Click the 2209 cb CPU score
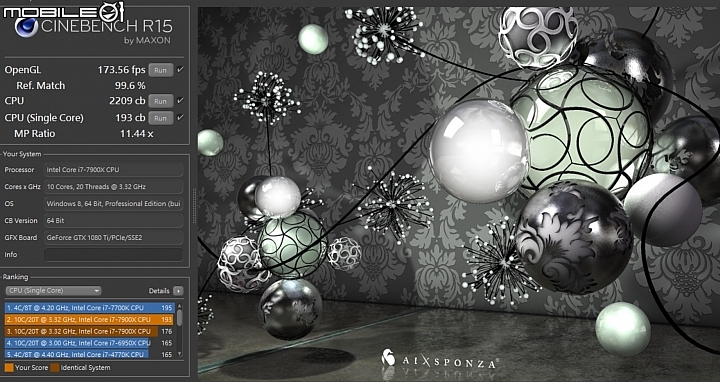 [x=127, y=101]
